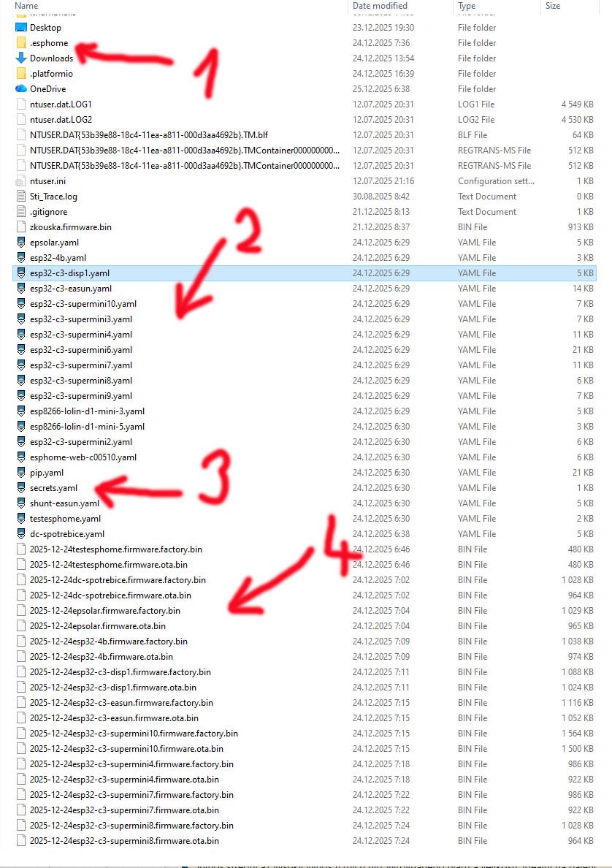The width and height of the screenshot is (612, 868).
Task: Select the Desktop folder icon
Action: pyautogui.click(x=21, y=27)
